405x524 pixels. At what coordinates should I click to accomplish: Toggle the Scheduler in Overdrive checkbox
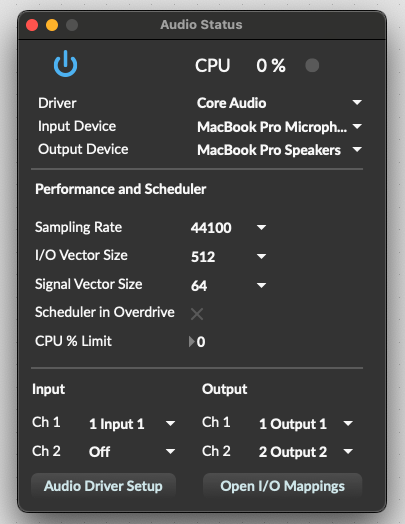click(196, 314)
